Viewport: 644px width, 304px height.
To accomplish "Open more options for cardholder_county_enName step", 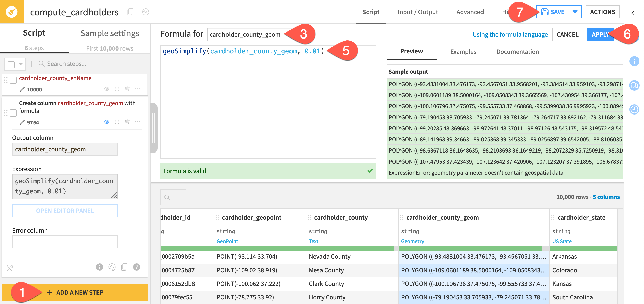I will click(138, 89).
